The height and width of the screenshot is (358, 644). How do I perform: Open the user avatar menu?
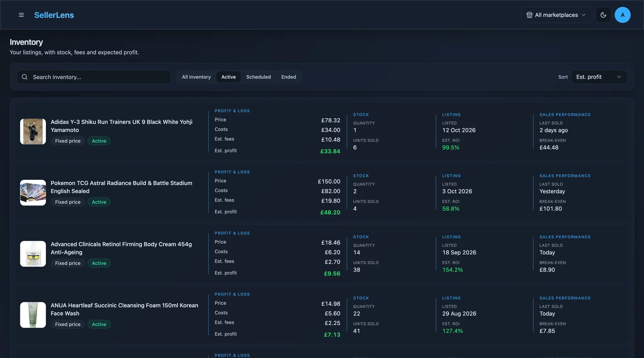click(623, 15)
